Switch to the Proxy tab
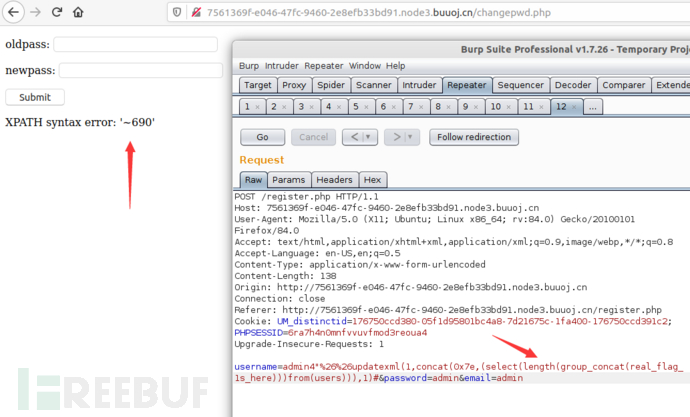Viewport: 690px width, 417px height. [294, 85]
